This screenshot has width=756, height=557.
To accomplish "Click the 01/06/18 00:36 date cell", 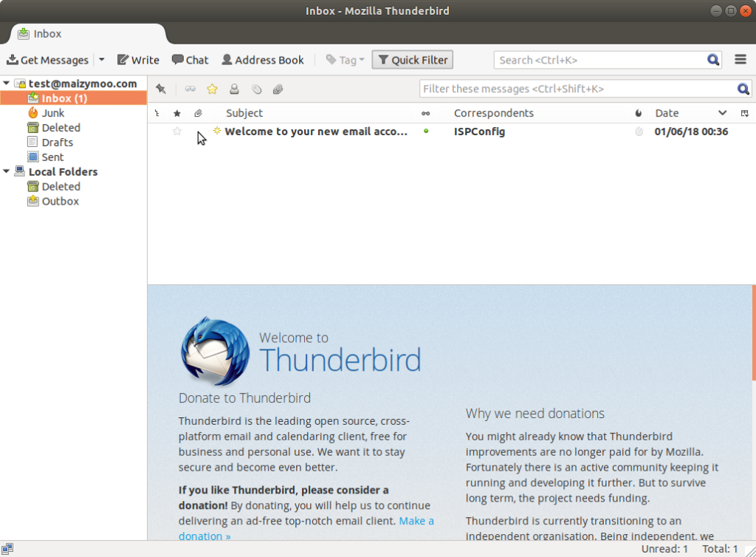I will 691,131.
